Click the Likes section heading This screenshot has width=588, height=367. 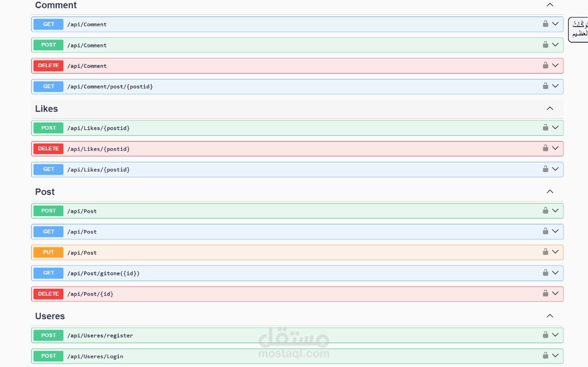[x=46, y=109]
